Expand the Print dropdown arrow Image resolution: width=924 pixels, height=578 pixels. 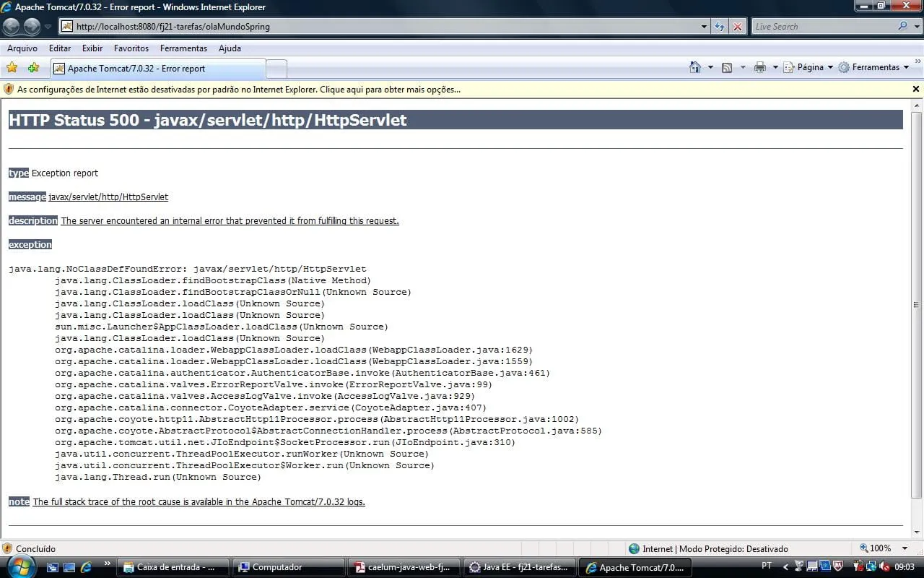[x=775, y=67]
